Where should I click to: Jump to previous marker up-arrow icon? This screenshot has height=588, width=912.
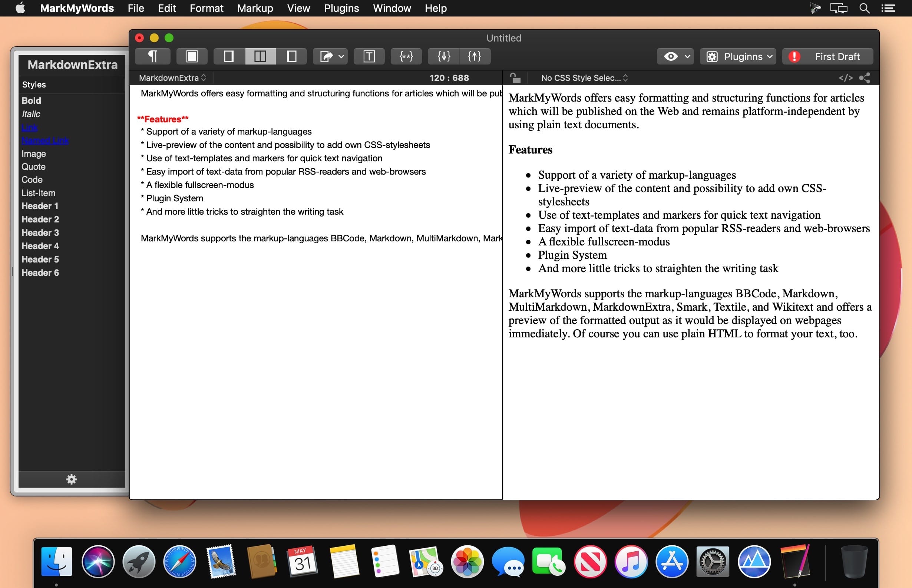tap(475, 56)
